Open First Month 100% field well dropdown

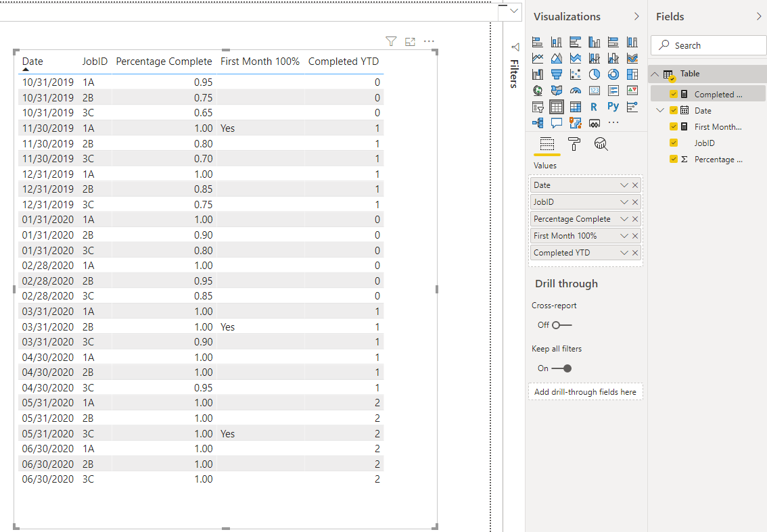624,236
